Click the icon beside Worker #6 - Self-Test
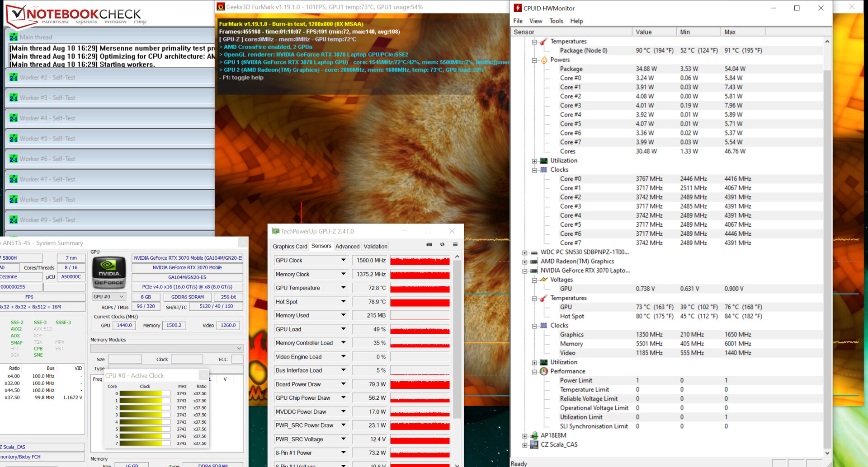The width and height of the screenshot is (868, 467). 14,159
